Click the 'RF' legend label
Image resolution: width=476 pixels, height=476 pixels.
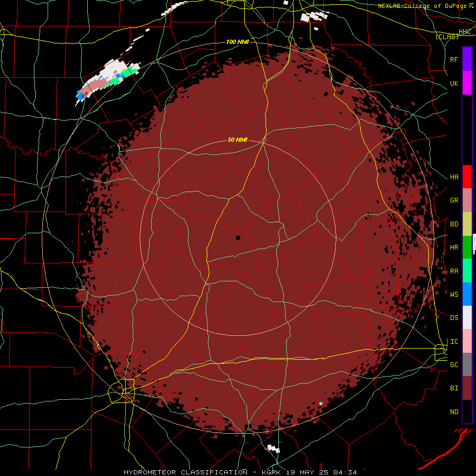(x=454, y=59)
